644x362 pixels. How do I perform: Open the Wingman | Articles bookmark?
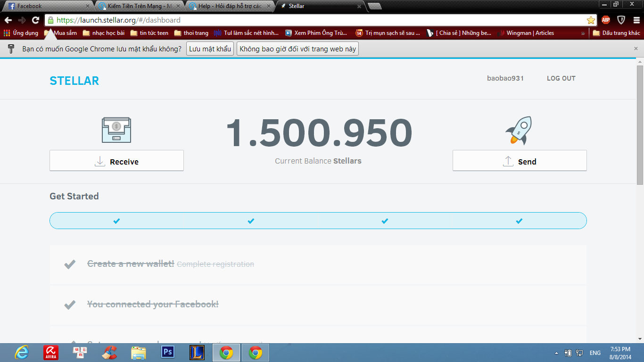525,33
